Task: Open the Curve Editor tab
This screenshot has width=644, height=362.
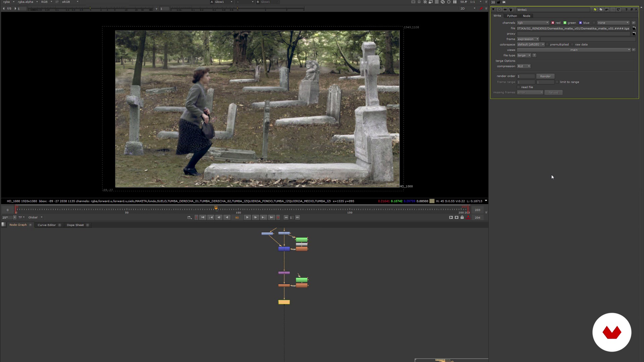Action: pyautogui.click(x=47, y=225)
